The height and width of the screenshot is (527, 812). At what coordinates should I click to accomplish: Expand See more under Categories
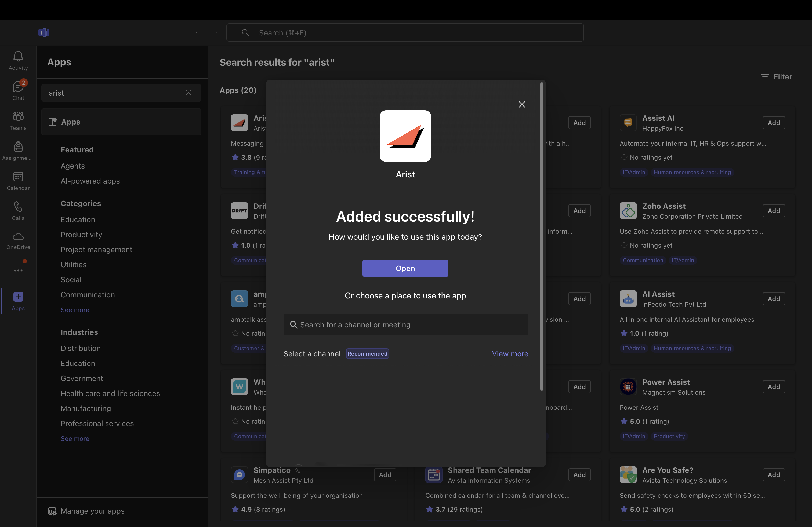coord(75,310)
